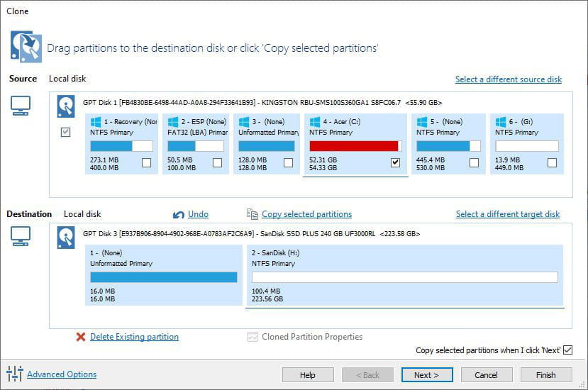This screenshot has width=588, height=390.
Task: Click Windows logo on partition 3 - (None)
Action: click(244, 121)
